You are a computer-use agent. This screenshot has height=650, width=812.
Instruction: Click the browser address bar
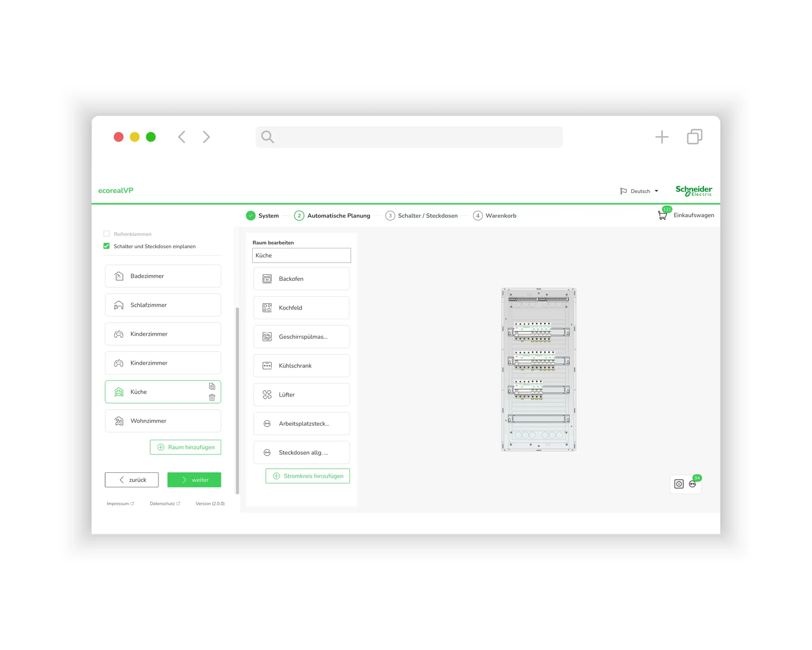point(409,137)
